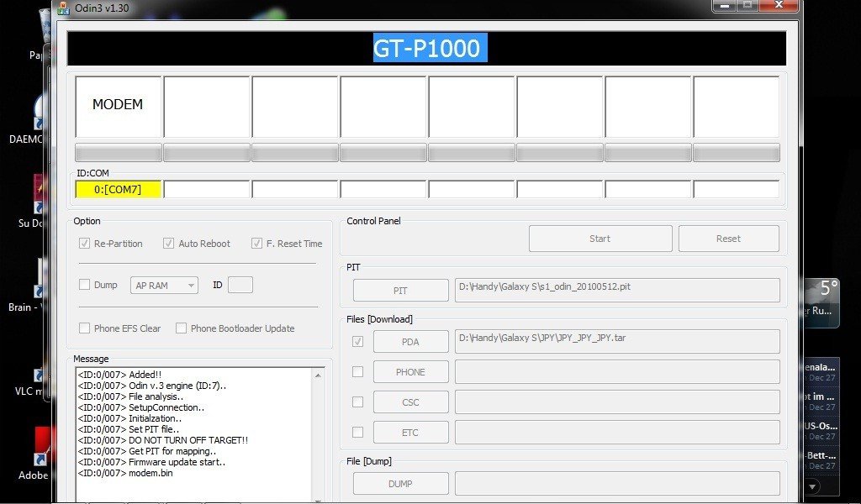This screenshot has width=861, height=504.
Task: Click 'Set PIT file..' log line
Action: pyautogui.click(x=129, y=429)
